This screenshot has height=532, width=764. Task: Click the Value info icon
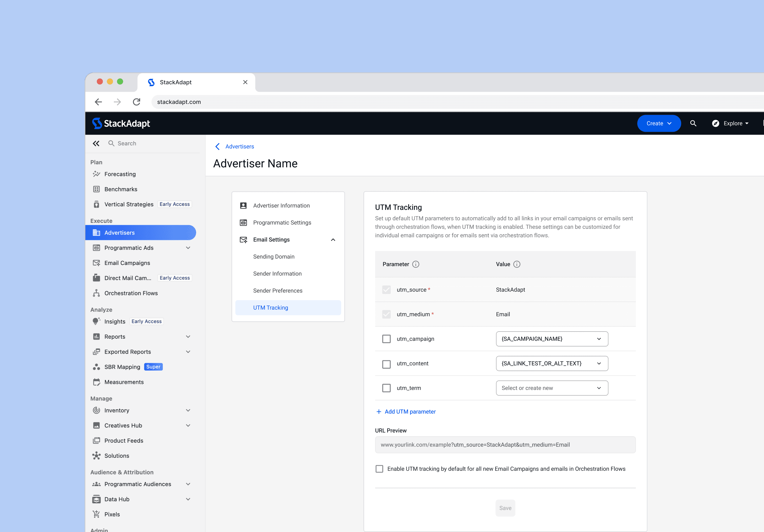click(517, 264)
